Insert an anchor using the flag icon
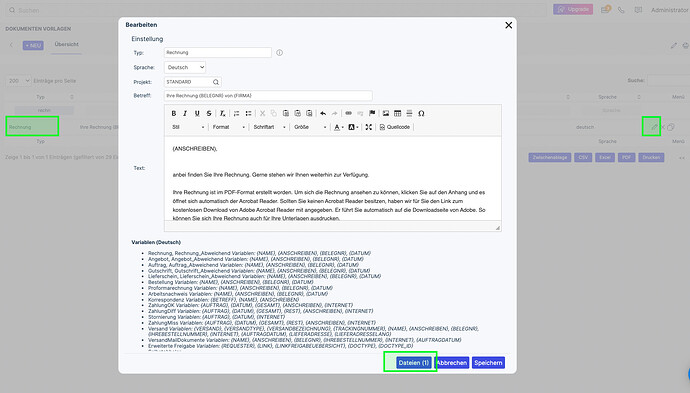690x393 pixels. [372, 114]
